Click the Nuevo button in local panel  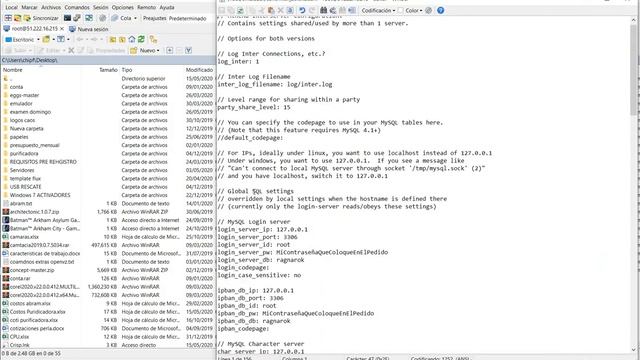[x=143, y=50]
